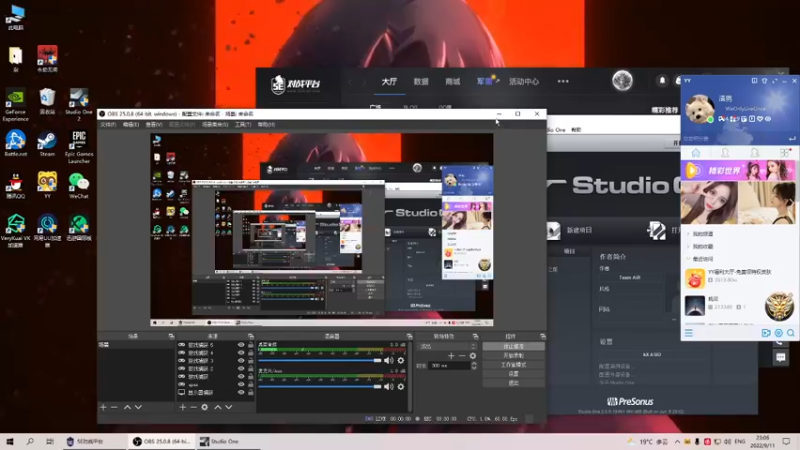Viewport: 800px width, 450px height.
Task: Select the 游戏捕获 5 source row
Action: (x=215, y=345)
